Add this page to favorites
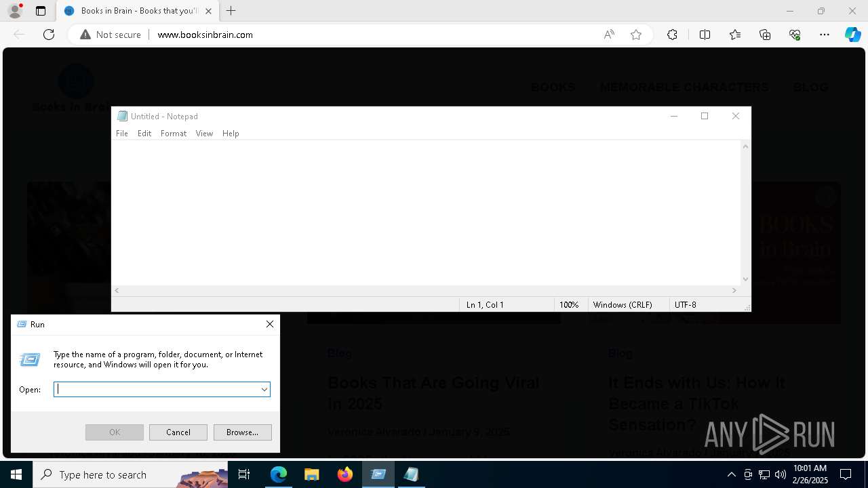This screenshot has height=488, width=868. (x=636, y=35)
